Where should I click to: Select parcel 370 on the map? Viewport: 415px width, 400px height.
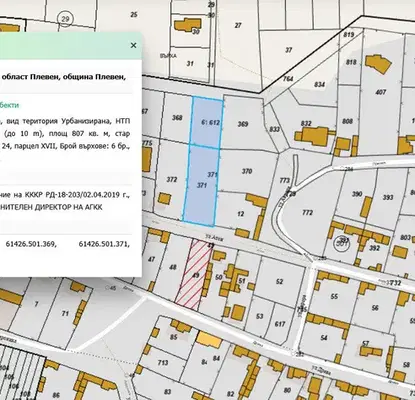(247, 171)
